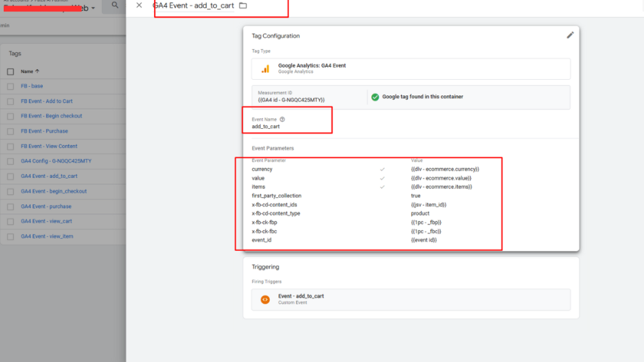Check the GA4 Config - G-NGQC425MTY checkbox
This screenshot has height=362, width=644.
click(x=10, y=162)
